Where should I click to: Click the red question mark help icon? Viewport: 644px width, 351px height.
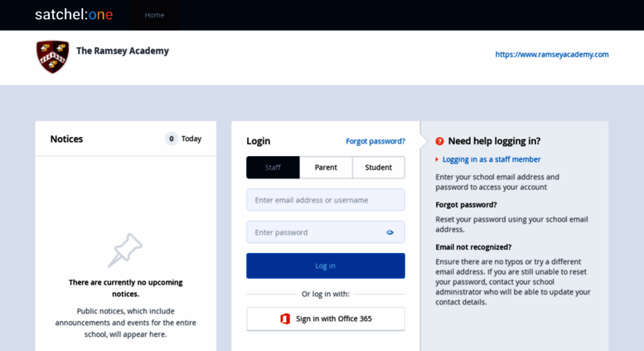coord(439,141)
